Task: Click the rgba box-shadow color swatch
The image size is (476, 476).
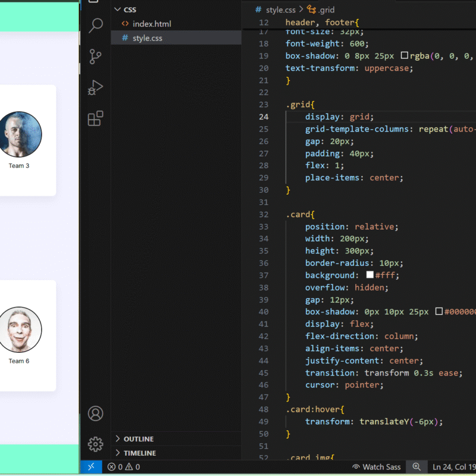Action: (405, 56)
